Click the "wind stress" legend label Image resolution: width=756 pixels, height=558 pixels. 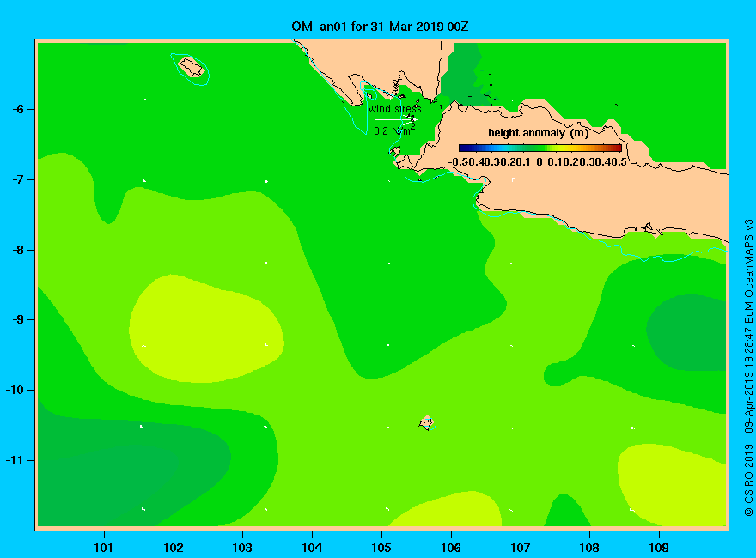pos(395,109)
